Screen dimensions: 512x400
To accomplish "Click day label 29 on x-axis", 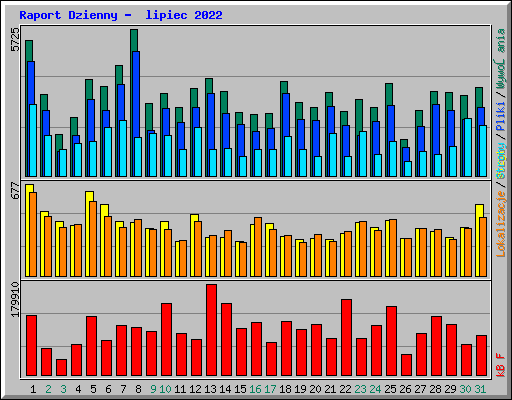I will (x=450, y=389).
